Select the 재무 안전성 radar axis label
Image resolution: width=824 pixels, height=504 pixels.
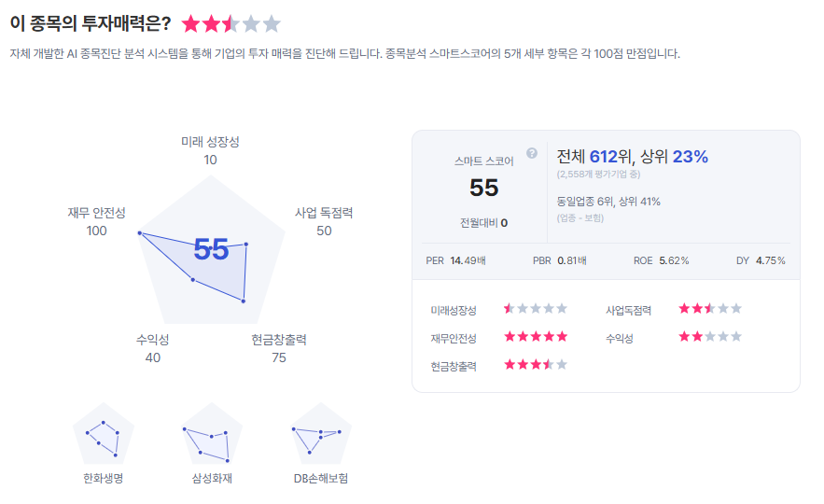pyautogui.click(x=96, y=213)
